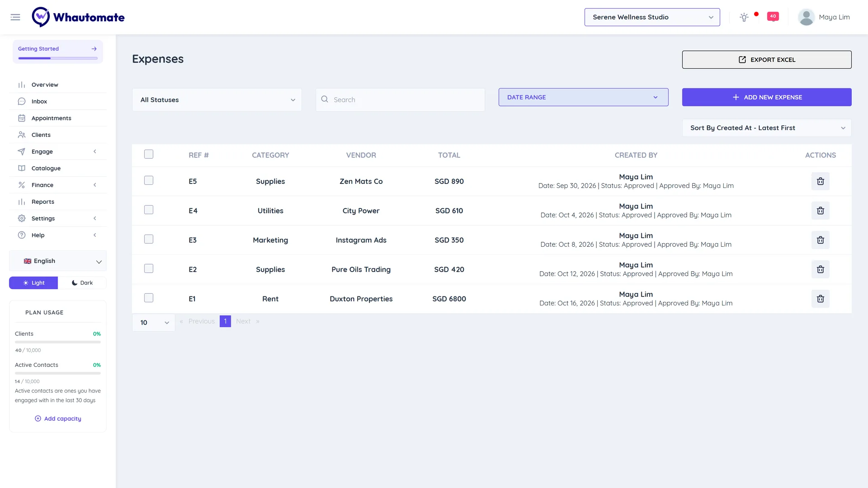Open the Date Range dropdown

coord(583,97)
